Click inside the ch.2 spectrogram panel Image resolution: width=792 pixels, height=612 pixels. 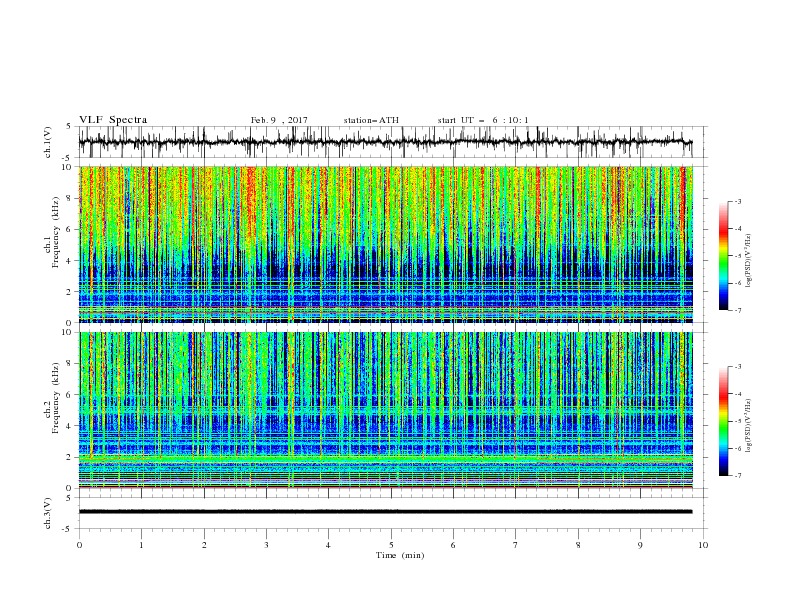tap(386, 410)
